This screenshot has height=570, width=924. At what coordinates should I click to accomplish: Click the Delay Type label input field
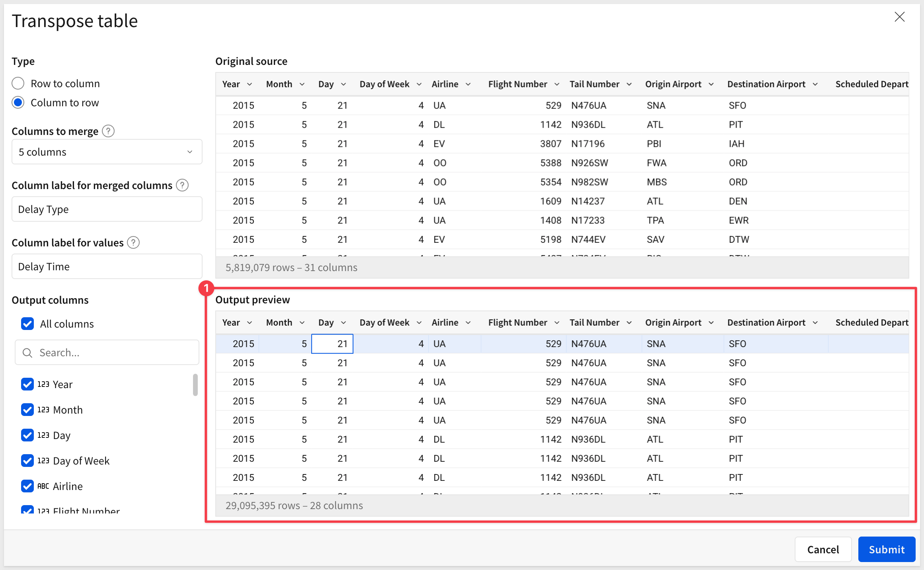(107, 209)
